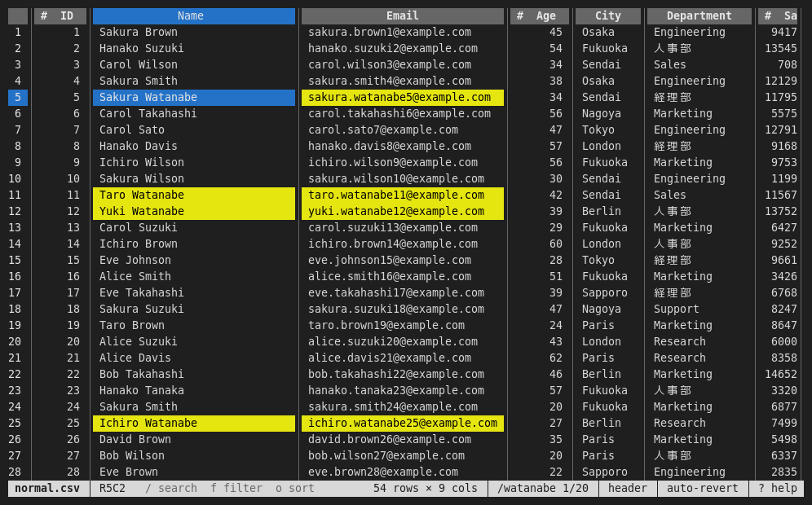
Task: Select the Sakura Watanabe name cell
Action: pyautogui.click(x=194, y=97)
